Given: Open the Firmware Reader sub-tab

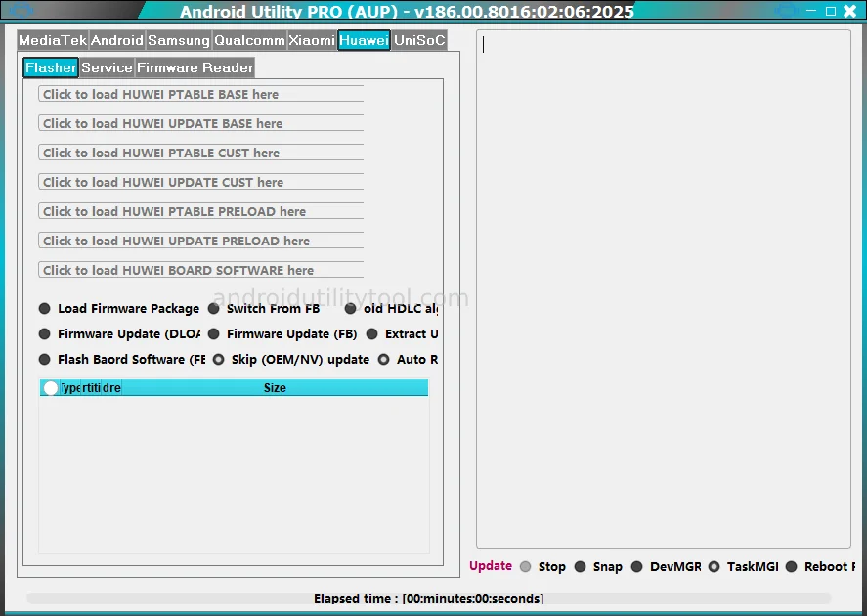Looking at the screenshot, I should pos(195,67).
